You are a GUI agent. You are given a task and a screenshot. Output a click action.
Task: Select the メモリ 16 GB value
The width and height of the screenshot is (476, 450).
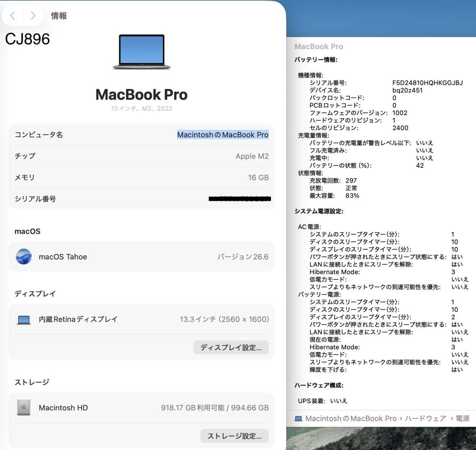258,178
